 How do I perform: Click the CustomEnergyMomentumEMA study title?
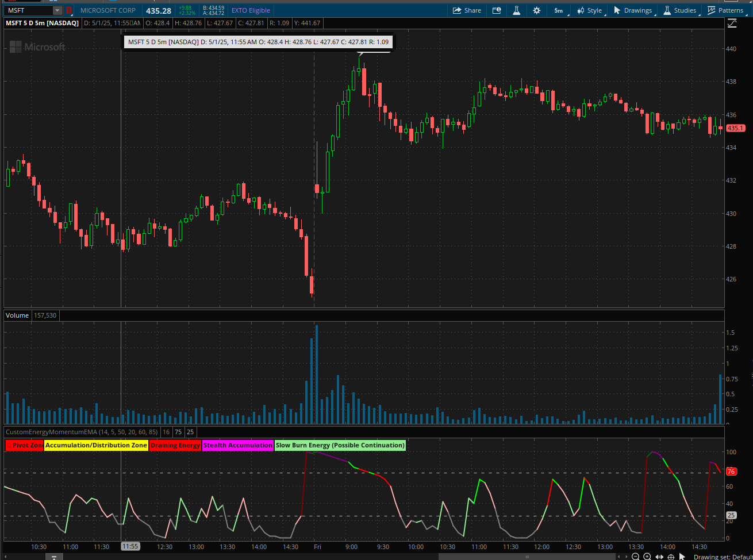coord(82,431)
